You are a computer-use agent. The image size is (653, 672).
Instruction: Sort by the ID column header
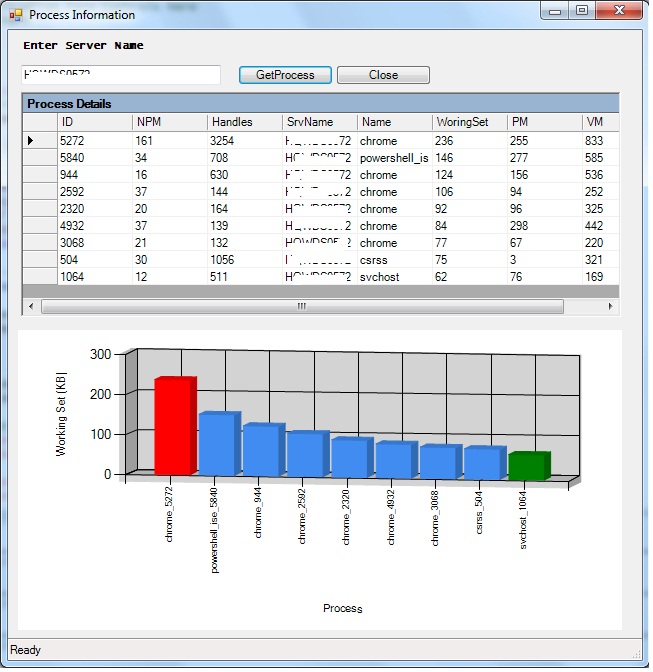coord(94,122)
